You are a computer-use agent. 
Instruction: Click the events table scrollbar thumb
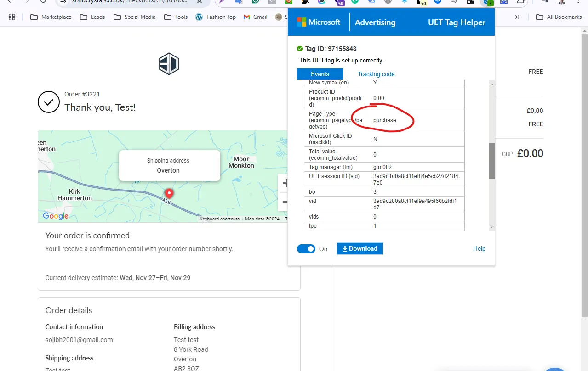(x=492, y=161)
